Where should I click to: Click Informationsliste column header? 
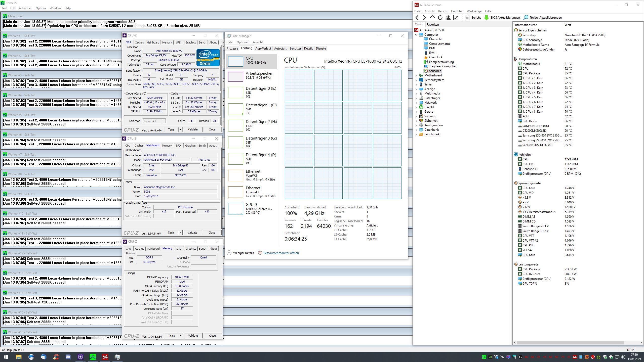point(538,25)
